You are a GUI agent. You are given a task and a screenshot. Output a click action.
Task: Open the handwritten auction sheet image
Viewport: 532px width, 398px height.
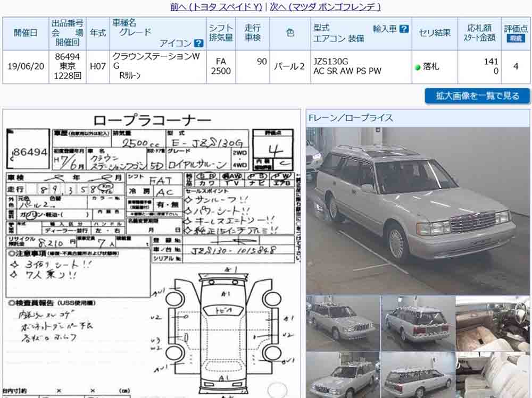(x=152, y=254)
